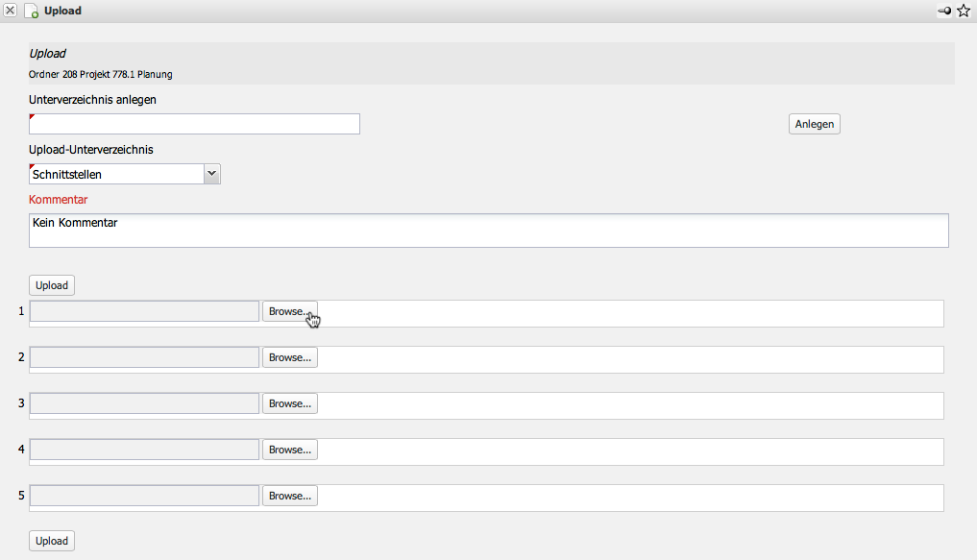977x560 pixels.
Task: Click the file path field in row 1
Action: click(x=145, y=311)
